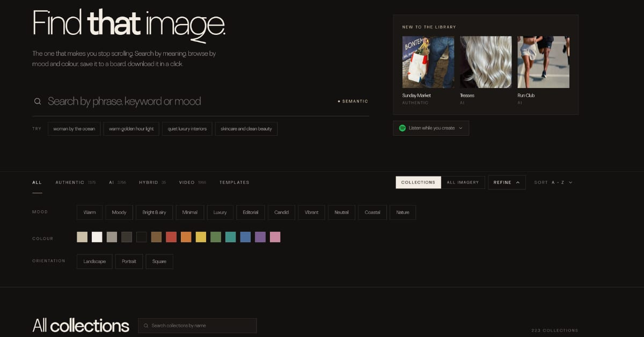Toggle the Coastal mood filter
Viewport: 644px width, 337px height.
[372, 213]
